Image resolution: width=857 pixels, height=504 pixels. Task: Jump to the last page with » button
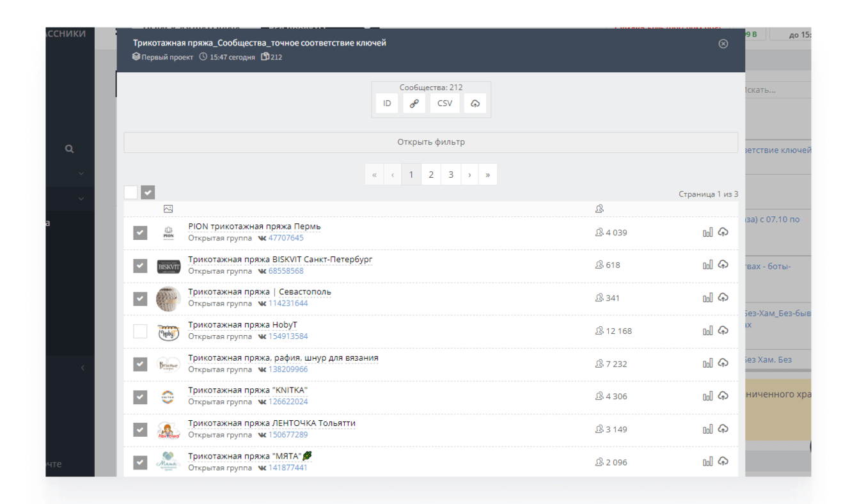click(x=488, y=175)
